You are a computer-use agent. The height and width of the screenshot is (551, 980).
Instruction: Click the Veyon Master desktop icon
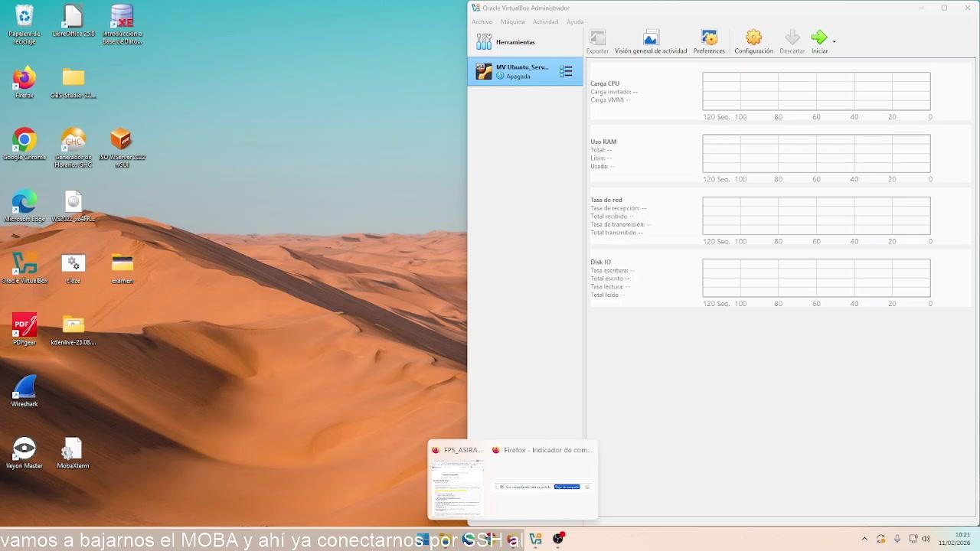click(x=24, y=449)
